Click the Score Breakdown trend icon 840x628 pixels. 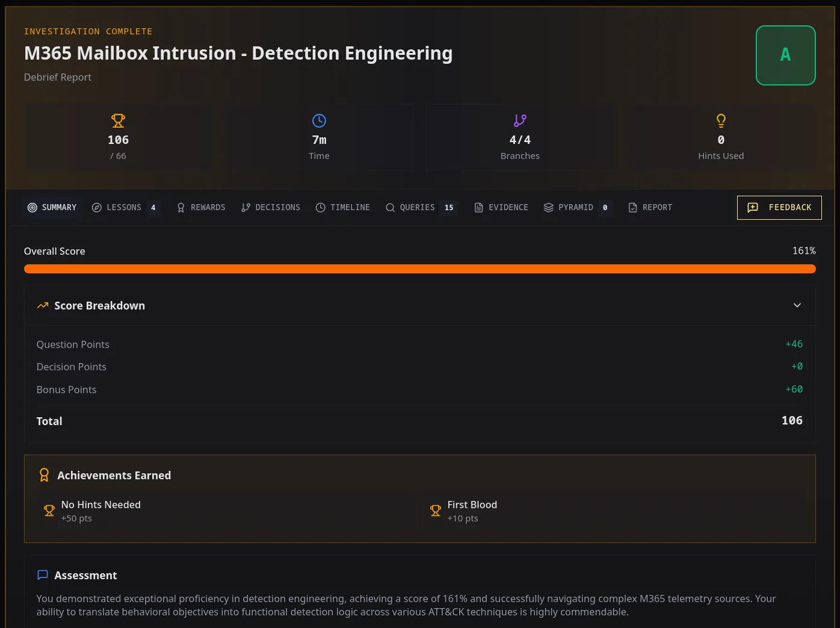43,305
